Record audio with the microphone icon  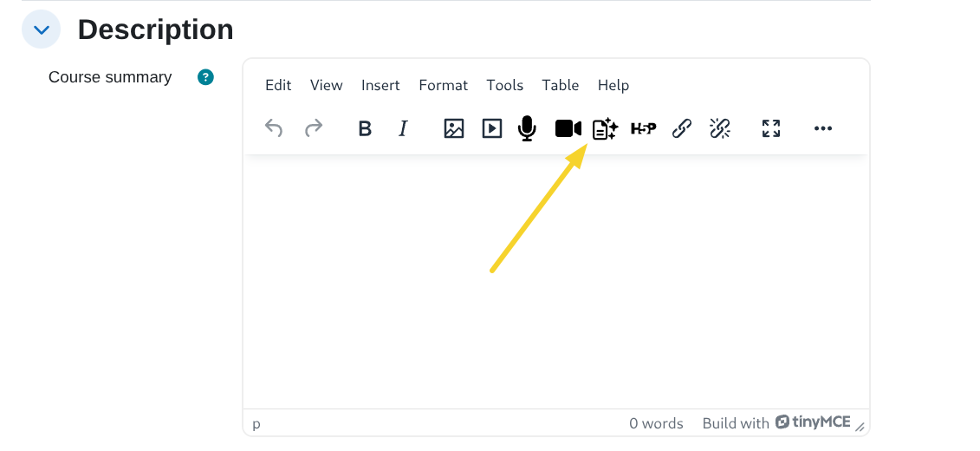click(528, 128)
